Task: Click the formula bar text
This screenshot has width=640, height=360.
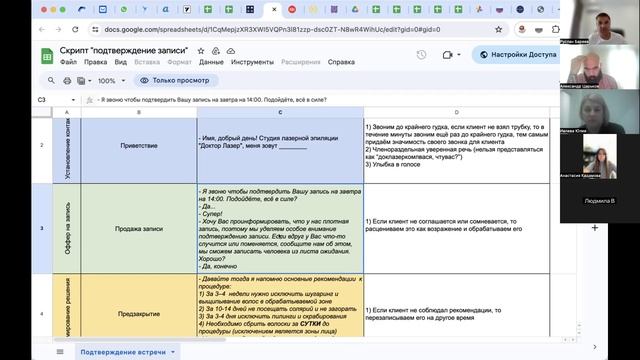Action: point(212,100)
